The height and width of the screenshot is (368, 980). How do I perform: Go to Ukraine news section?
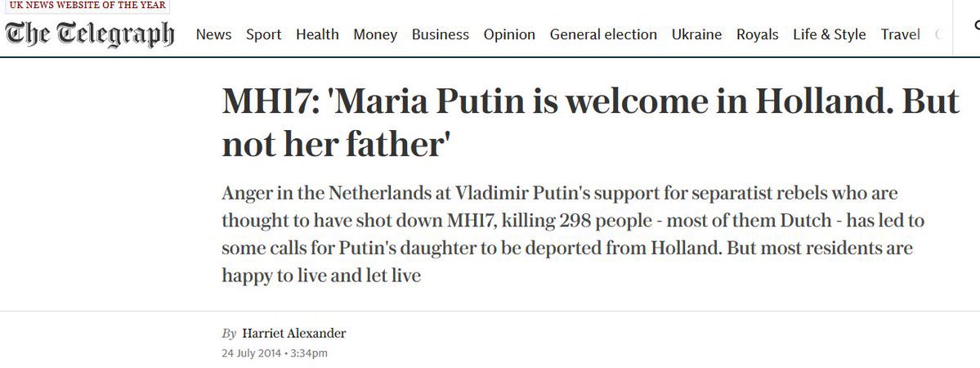click(696, 34)
